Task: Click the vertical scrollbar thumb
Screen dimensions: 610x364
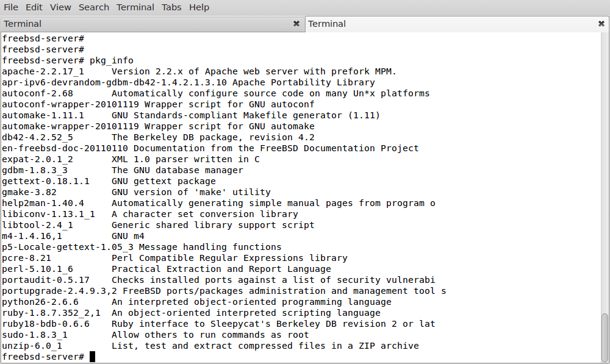Action: (605, 337)
